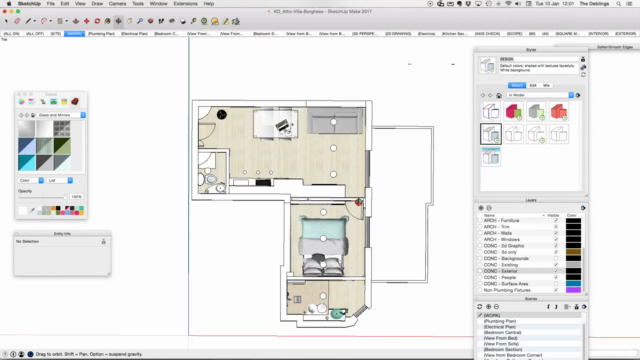Open Arc tool dropdown arrow
Viewport: 640px width, 360px height.
[51, 21]
